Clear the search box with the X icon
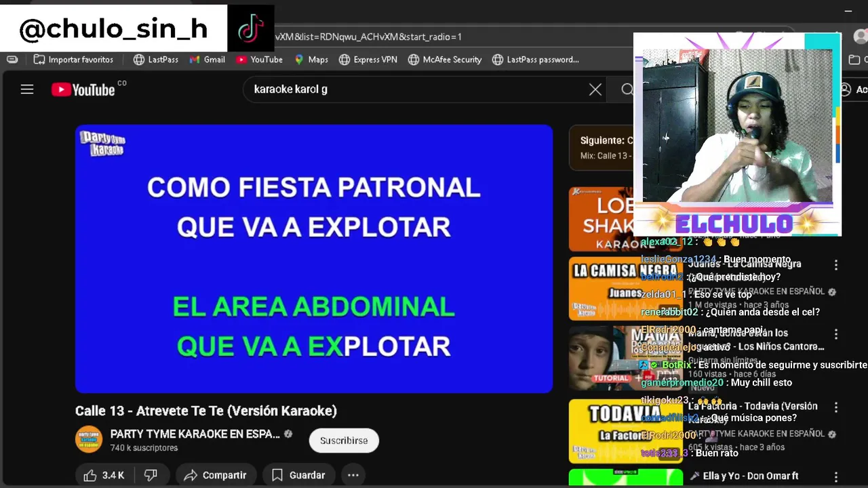The image size is (868, 488). tap(595, 89)
